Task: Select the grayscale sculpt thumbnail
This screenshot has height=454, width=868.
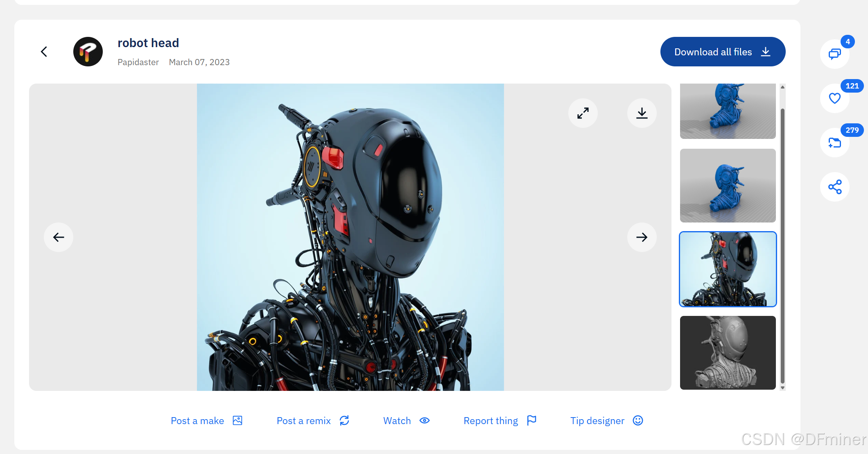Action: (728, 352)
